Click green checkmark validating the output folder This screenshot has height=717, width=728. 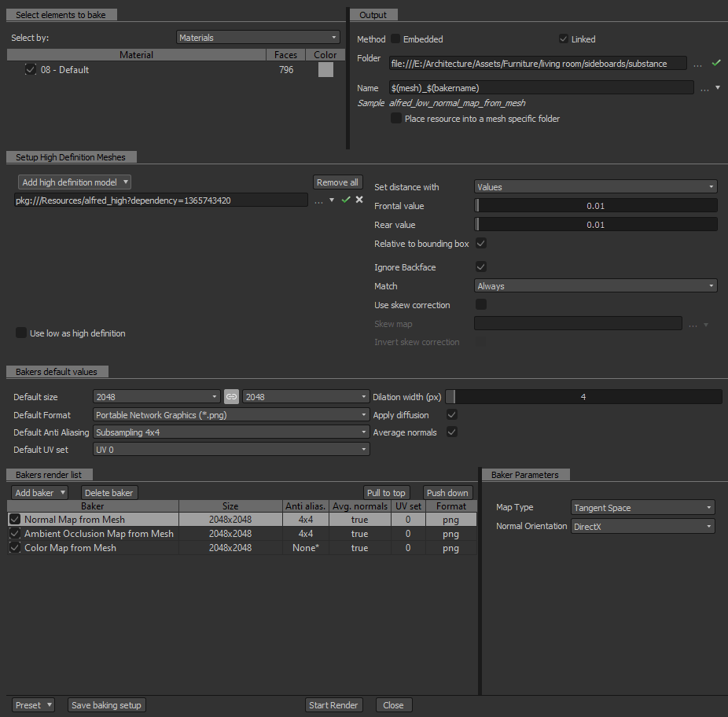(x=716, y=63)
